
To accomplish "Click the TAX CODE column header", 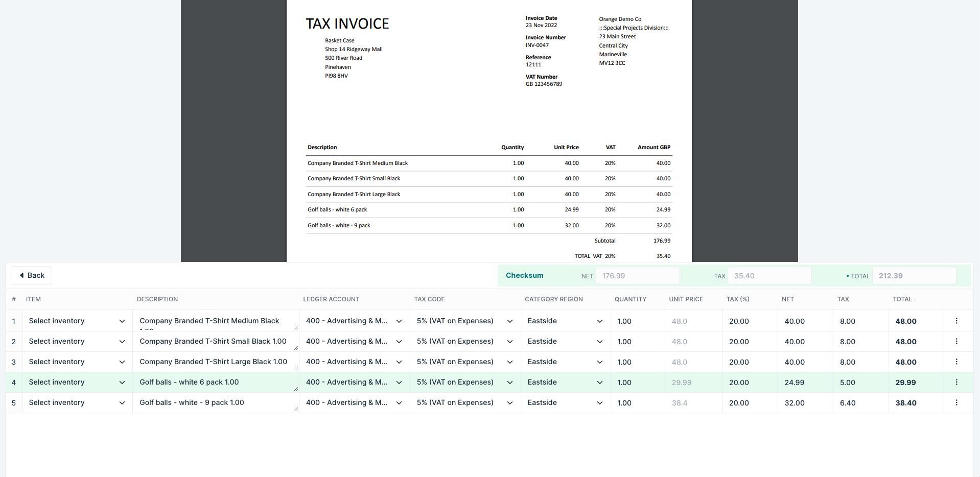I will [x=429, y=299].
